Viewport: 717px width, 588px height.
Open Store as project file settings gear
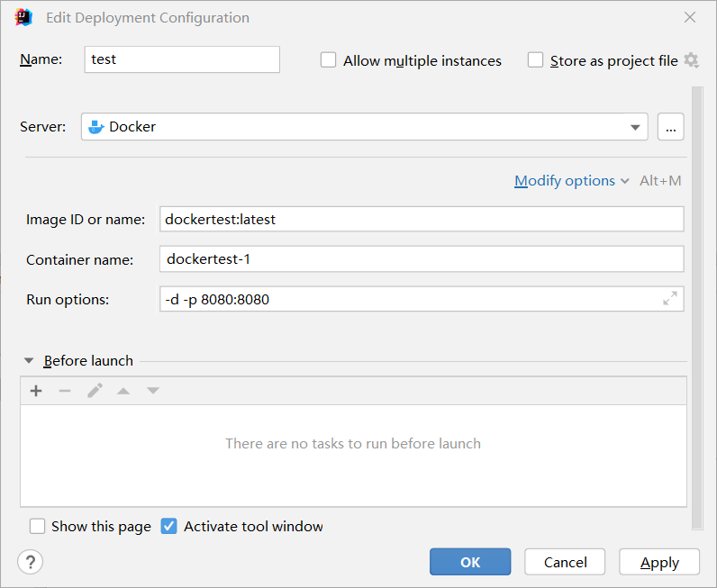[691, 60]
